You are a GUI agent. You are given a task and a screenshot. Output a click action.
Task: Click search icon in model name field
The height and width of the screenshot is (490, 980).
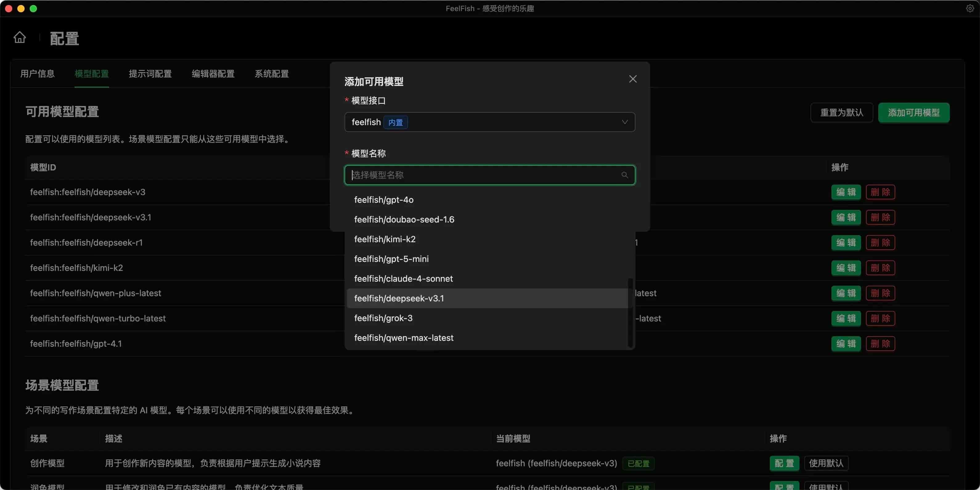pos(625,175)
